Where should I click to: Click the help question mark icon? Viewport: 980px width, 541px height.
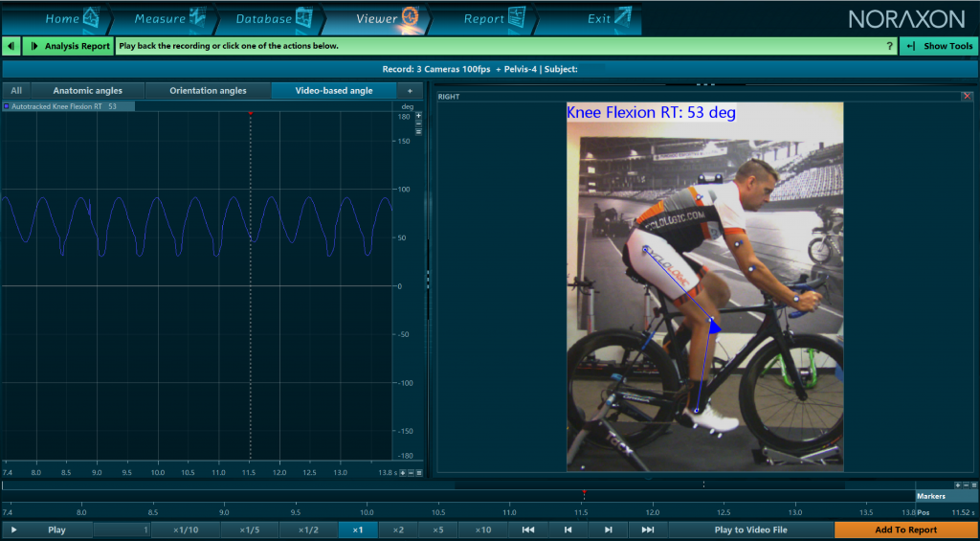click(x=889, y=46)
